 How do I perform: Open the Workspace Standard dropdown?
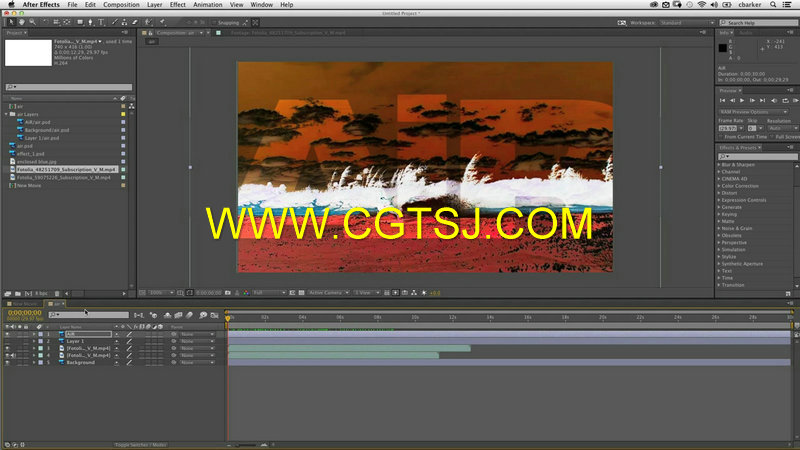(686, 23)
